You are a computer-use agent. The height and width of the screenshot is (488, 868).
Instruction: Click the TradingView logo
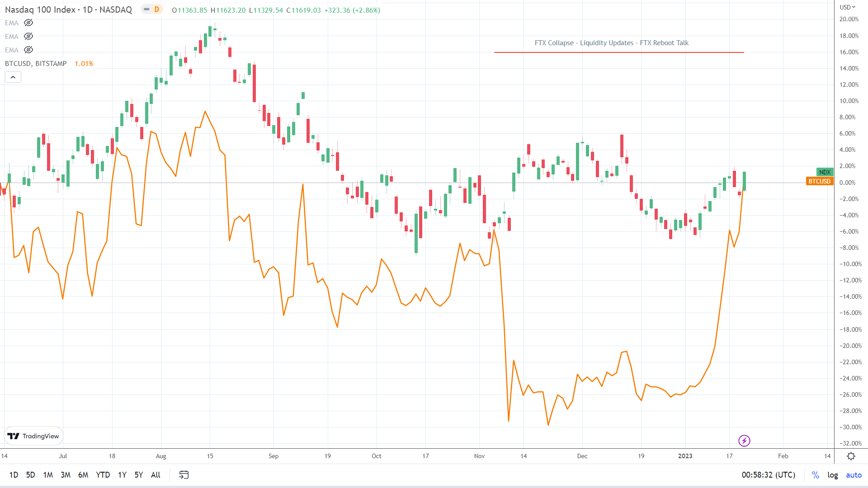pos(33,436)
